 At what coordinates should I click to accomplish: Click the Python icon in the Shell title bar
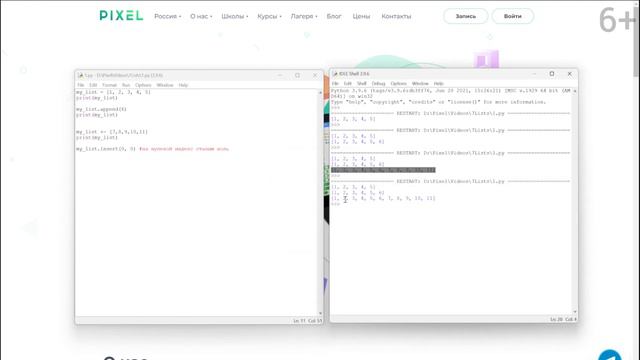pos(335,73)
